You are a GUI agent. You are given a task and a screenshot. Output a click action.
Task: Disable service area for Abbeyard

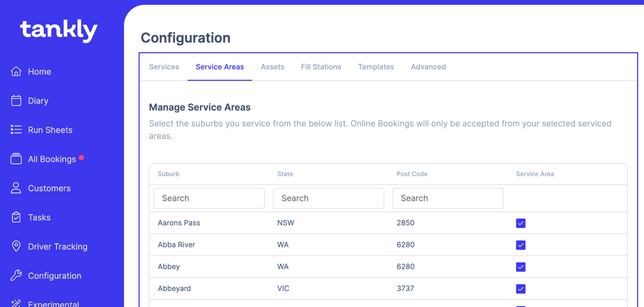(521, 289)
